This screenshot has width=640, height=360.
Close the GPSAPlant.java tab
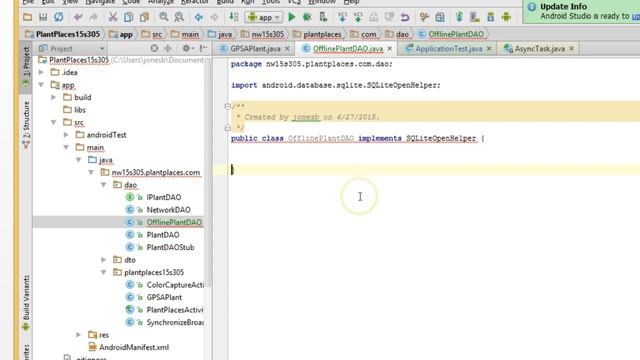(287, 49)
